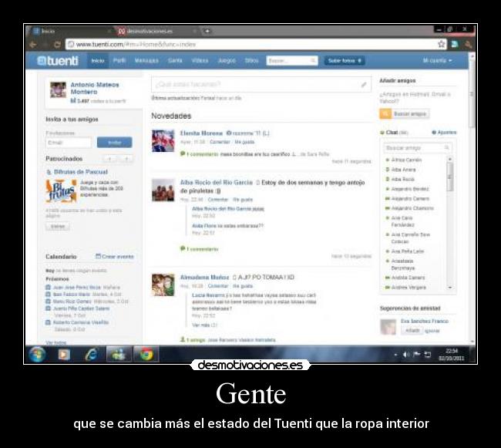Click ignorar next to Eva Sanchez Franco
The image size is (501, 448).
tap(432, 331)
